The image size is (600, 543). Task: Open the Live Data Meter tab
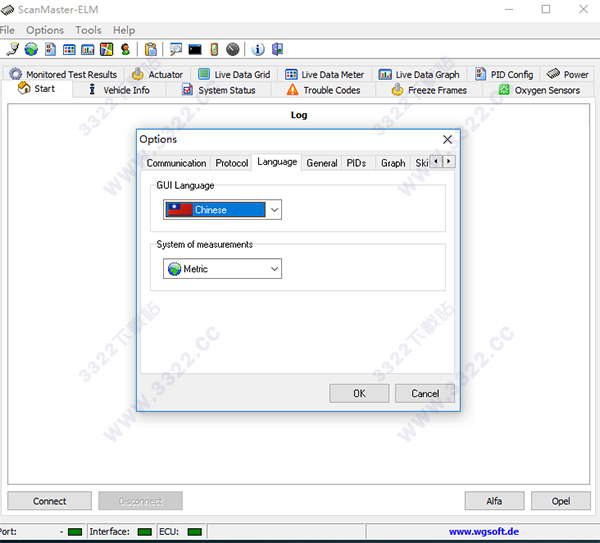324,74
